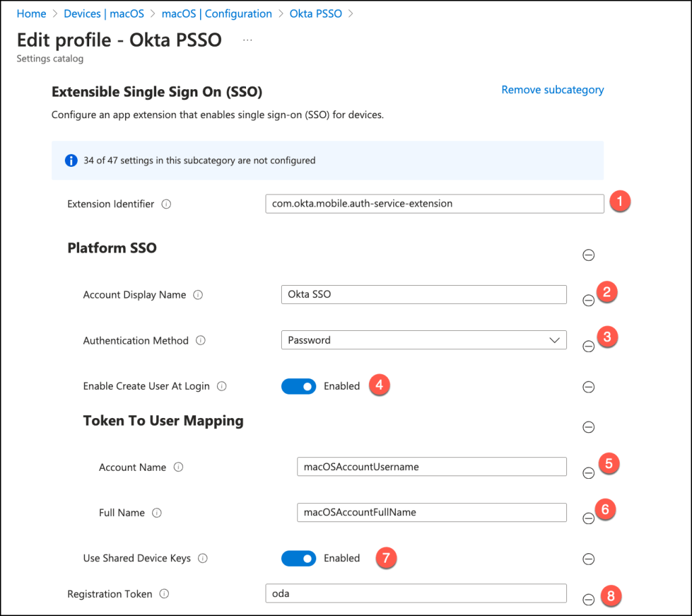Go to Home breadcrumb
692x616 pixels.
[x=31, y=14]
